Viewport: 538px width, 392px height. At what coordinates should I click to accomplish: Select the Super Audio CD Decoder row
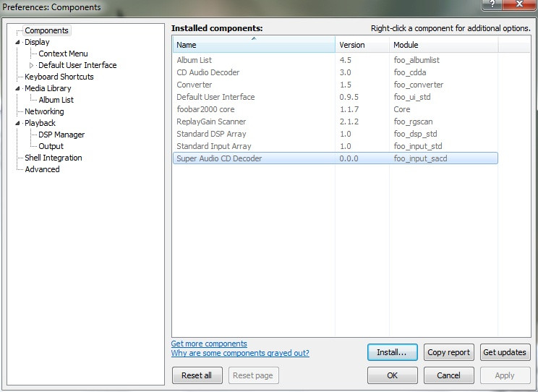coord(336,158)
